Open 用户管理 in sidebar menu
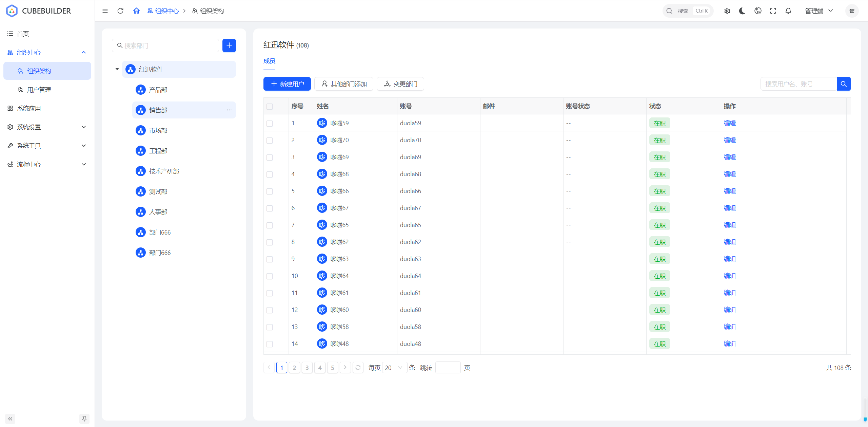The image size is (868, 427). [x=39, y=90]
